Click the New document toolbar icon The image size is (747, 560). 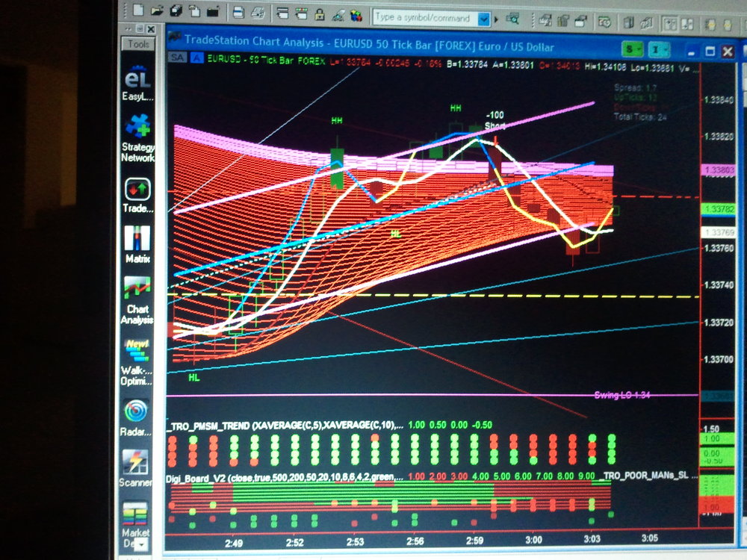click(x=138, y=10)
